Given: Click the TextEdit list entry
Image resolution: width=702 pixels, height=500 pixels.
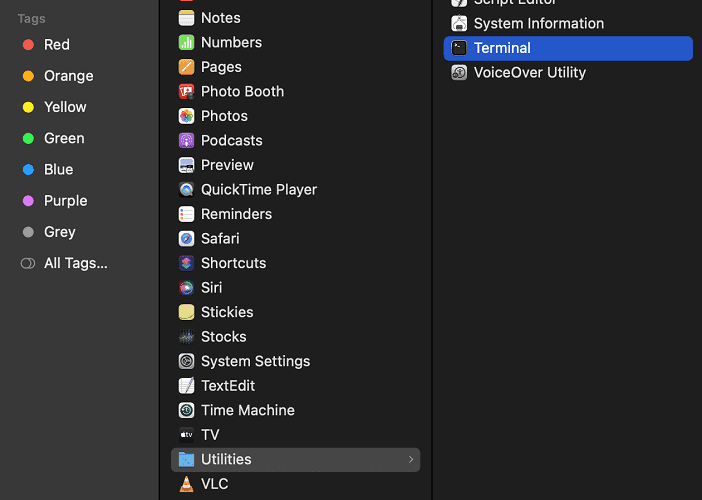Looking at the screenshot, I should tap(227, 385).
